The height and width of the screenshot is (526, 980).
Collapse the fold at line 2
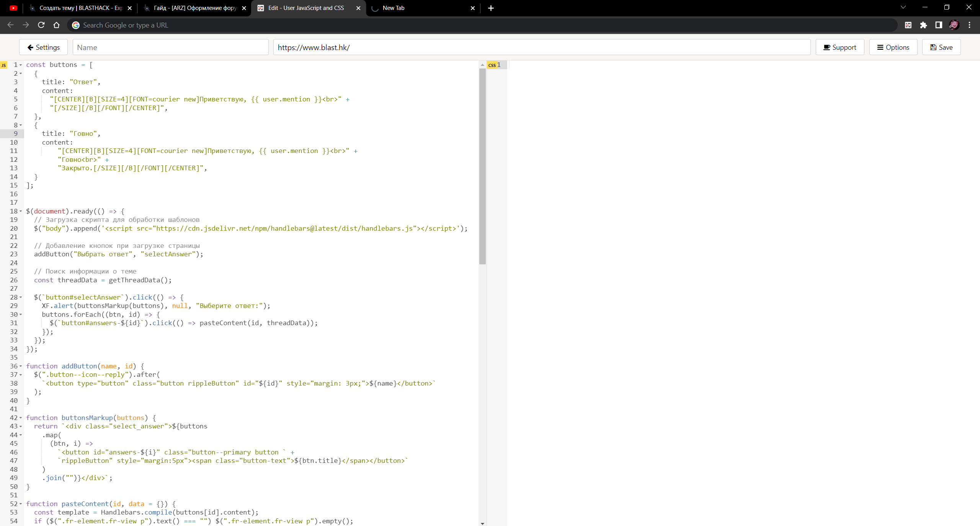(21, 73)
